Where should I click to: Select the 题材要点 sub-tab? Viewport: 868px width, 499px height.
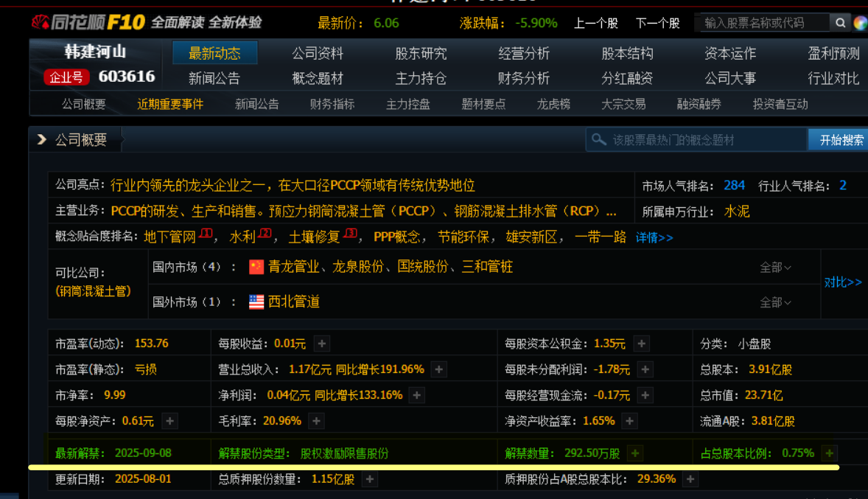pos(483,104)
